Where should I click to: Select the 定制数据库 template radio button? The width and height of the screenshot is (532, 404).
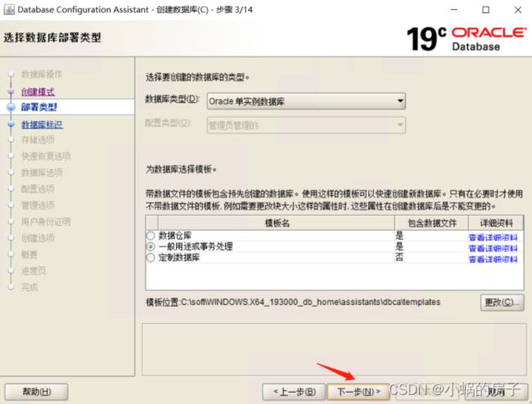(x=151, y=258)
